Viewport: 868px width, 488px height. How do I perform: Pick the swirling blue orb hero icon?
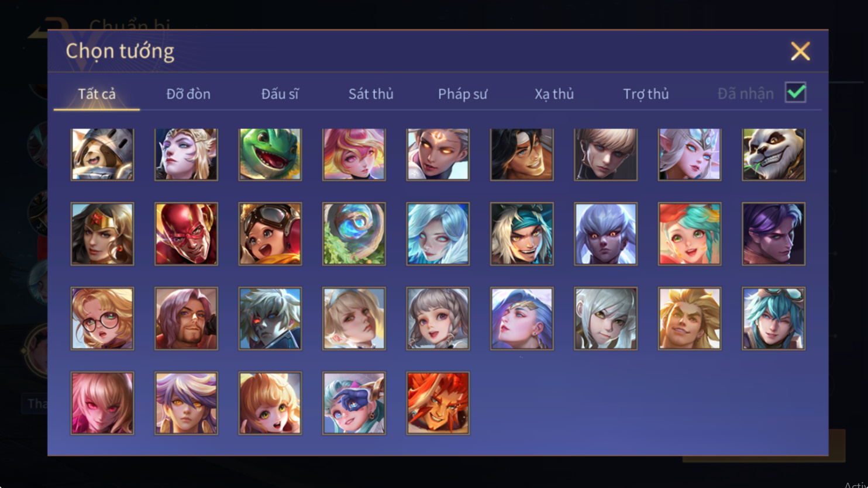pyautogui.click(x=354, y=234)
